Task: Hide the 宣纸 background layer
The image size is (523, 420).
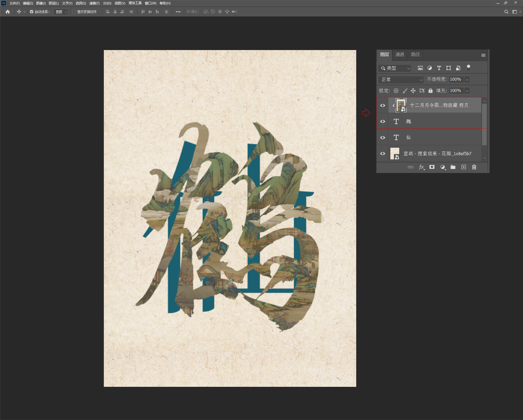Action: point(383,154)
